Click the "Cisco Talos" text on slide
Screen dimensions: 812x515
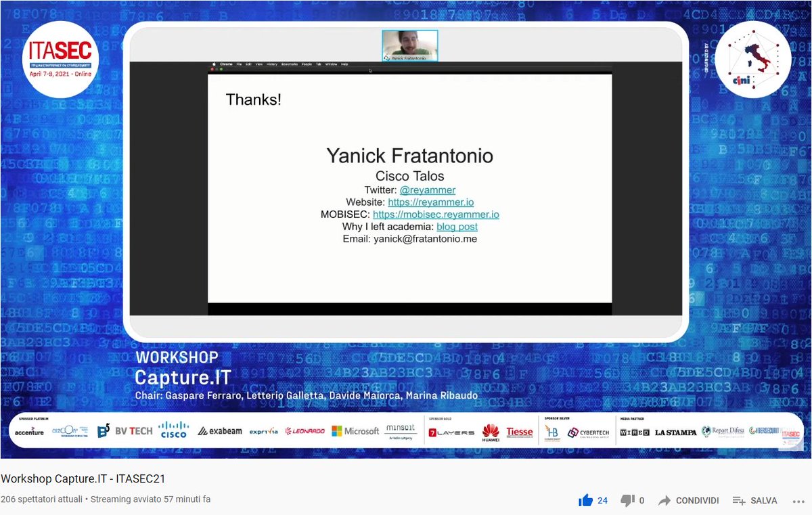pos(410,177)
